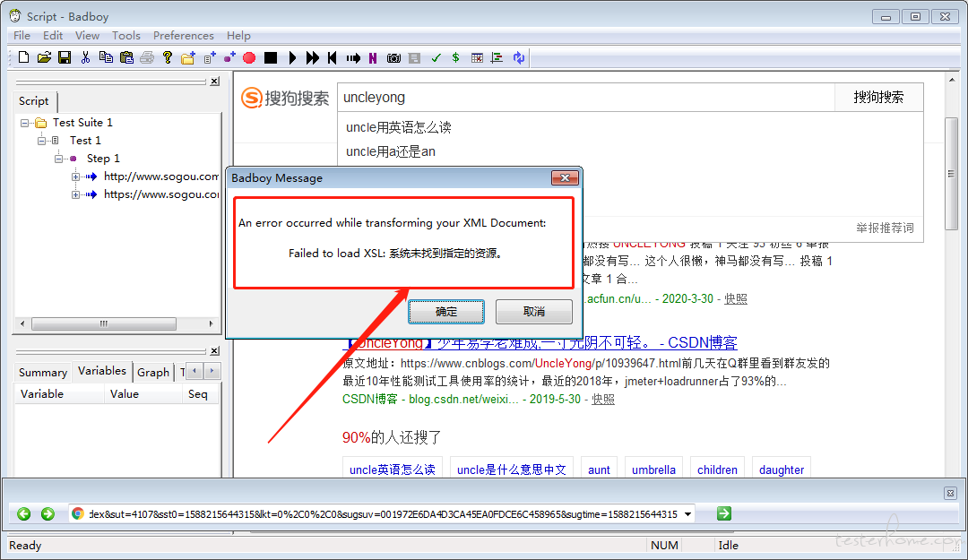The width and height of the screenshot is (968, 560).
Task: Click the green Go arrow beside the URL bar
Action: click(x=724, y=513)
